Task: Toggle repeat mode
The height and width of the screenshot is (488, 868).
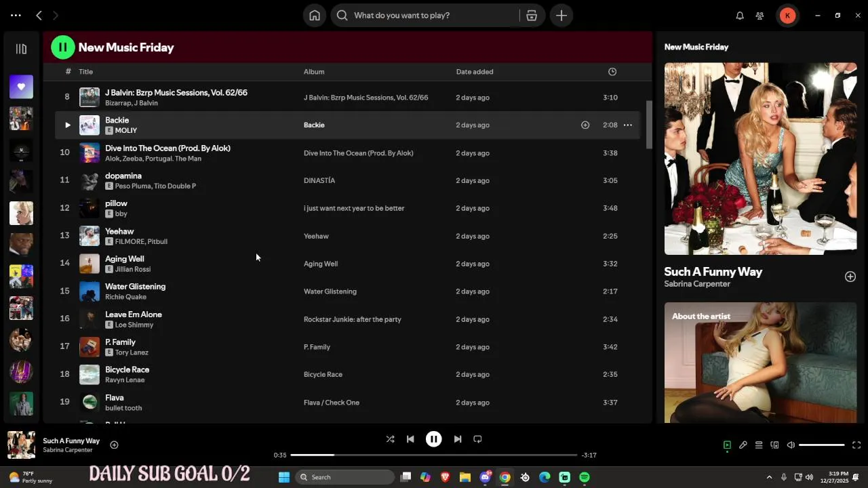Action: pos(477,439)
